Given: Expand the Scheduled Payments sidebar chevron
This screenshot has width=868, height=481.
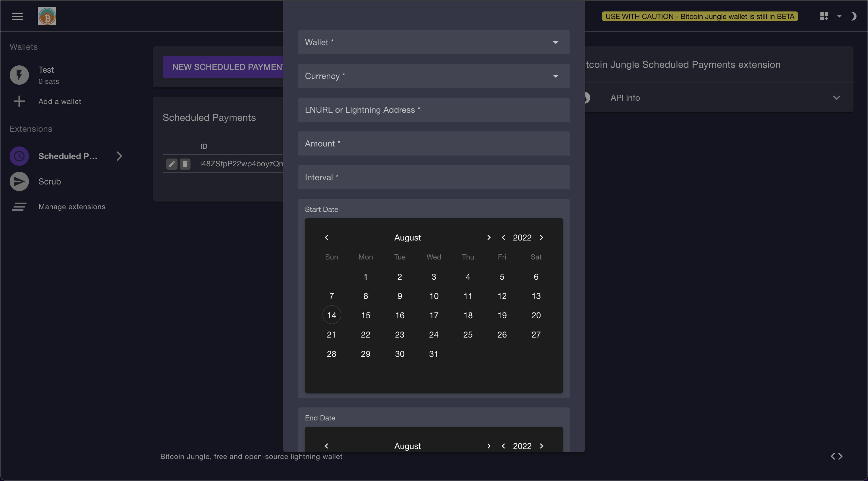Looking at the screenshot, I should click(120, 156).
